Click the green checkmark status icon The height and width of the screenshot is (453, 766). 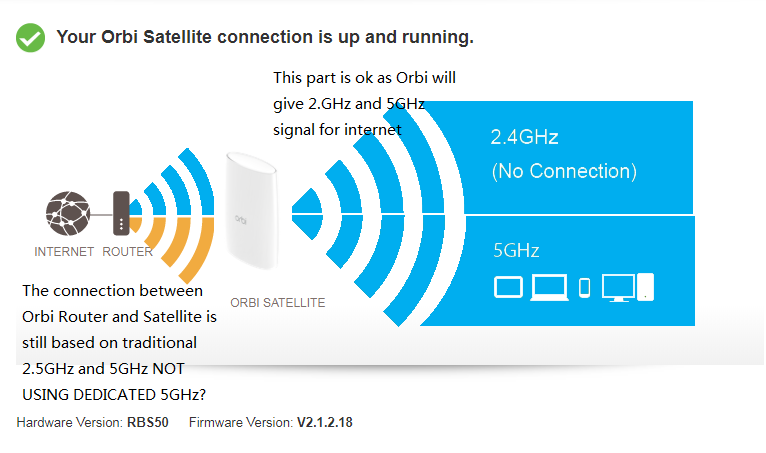click(30, 38)
